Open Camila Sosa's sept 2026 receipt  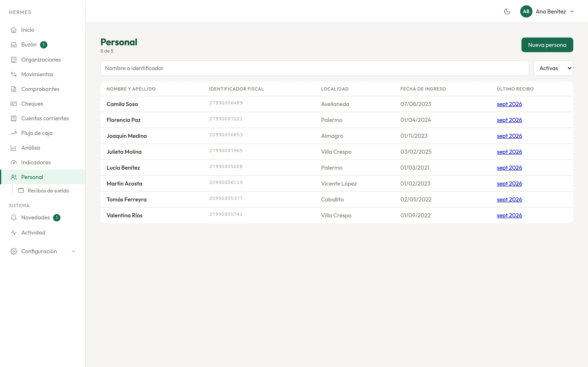tap(509, 104)
